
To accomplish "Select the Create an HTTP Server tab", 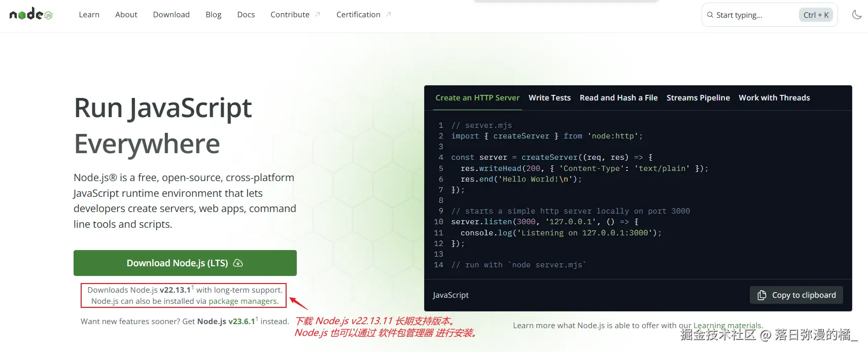I will point(477,98).
